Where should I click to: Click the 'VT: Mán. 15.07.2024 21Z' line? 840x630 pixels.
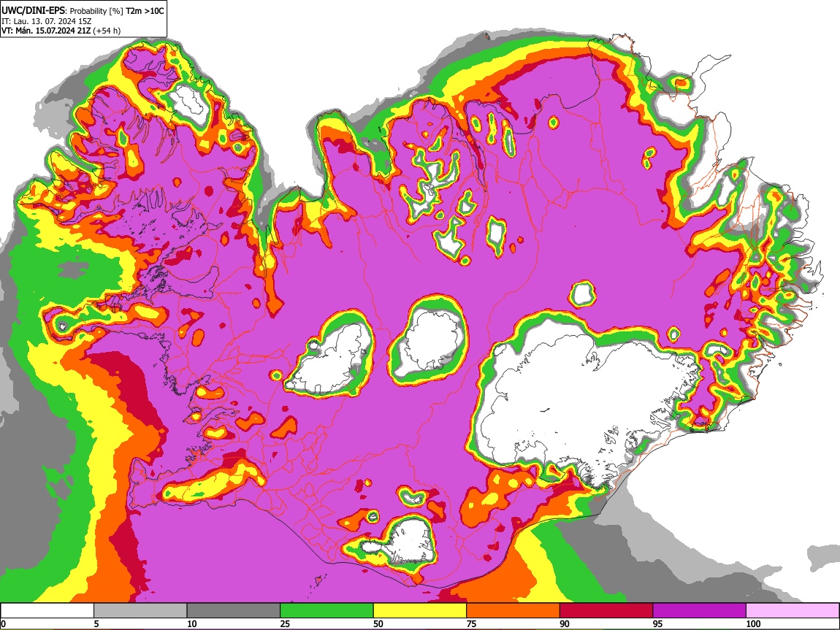click(46, 31)
